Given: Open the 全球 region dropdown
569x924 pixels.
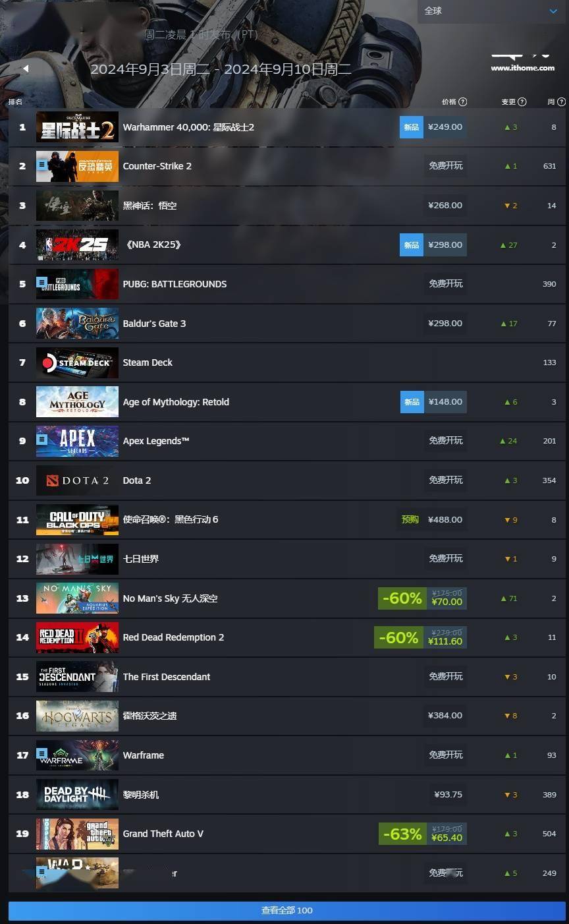Looking at the screenshot, I should 491,11.
